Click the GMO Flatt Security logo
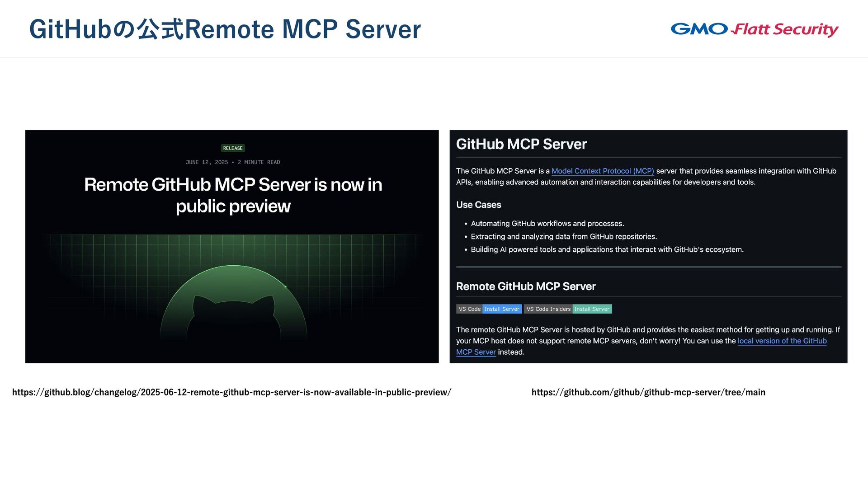Screen dimensions: 868x488 coord(755,29)
